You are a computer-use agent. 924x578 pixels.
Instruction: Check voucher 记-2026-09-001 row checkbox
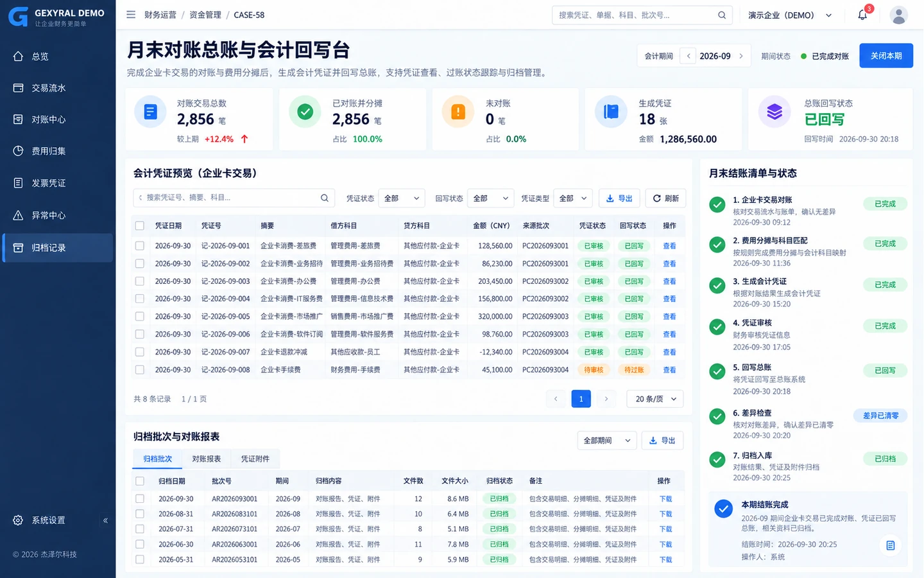[139, 246]
